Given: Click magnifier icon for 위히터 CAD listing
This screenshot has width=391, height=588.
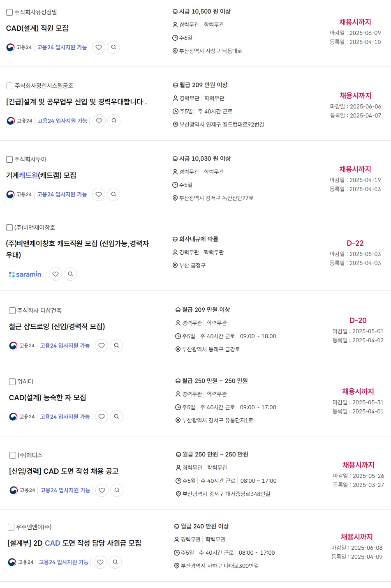Looking at the screenshot, I should (x=116, y=417).
